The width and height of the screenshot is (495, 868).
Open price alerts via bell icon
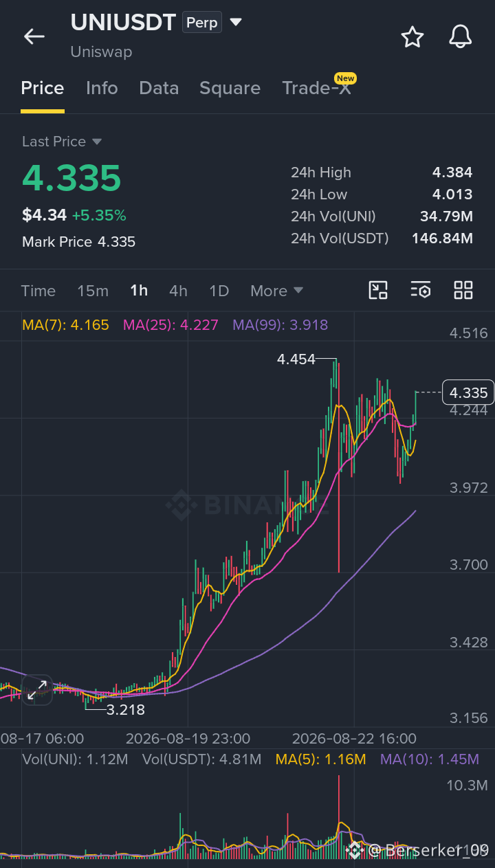461,36
